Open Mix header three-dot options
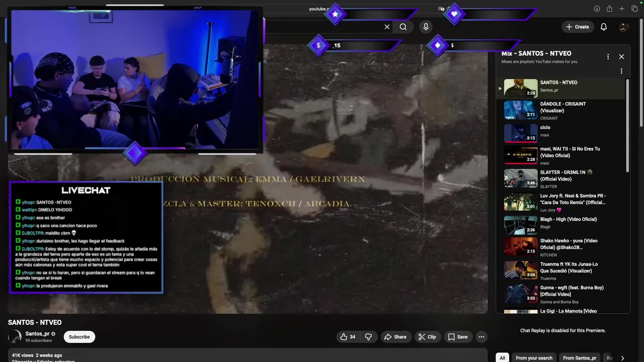 click(608, 57)
